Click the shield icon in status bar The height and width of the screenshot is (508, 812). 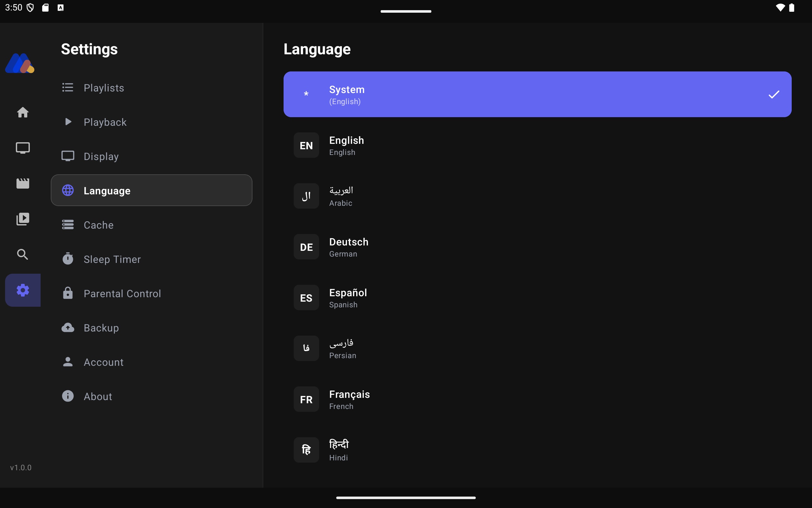[30, 7]
